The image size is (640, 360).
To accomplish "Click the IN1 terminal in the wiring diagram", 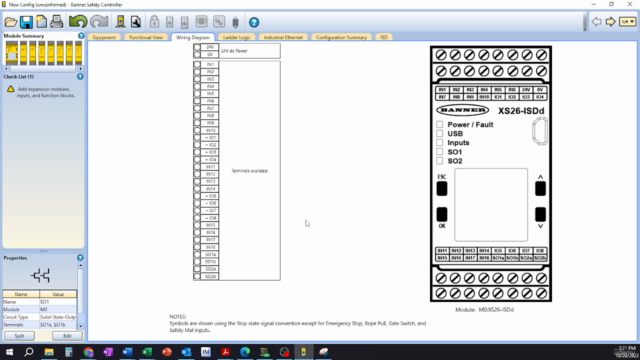I will click(x=207, y=64).
